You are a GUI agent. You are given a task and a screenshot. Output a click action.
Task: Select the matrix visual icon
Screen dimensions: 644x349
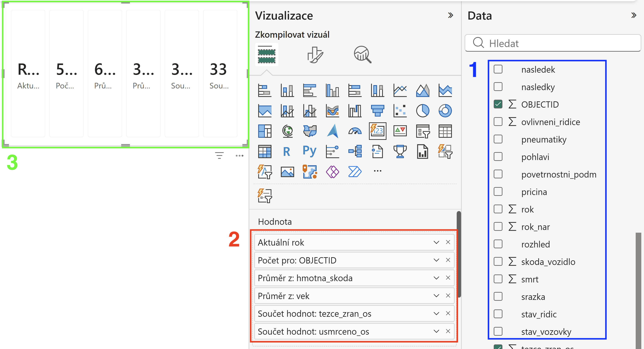[x=264, y=152]
